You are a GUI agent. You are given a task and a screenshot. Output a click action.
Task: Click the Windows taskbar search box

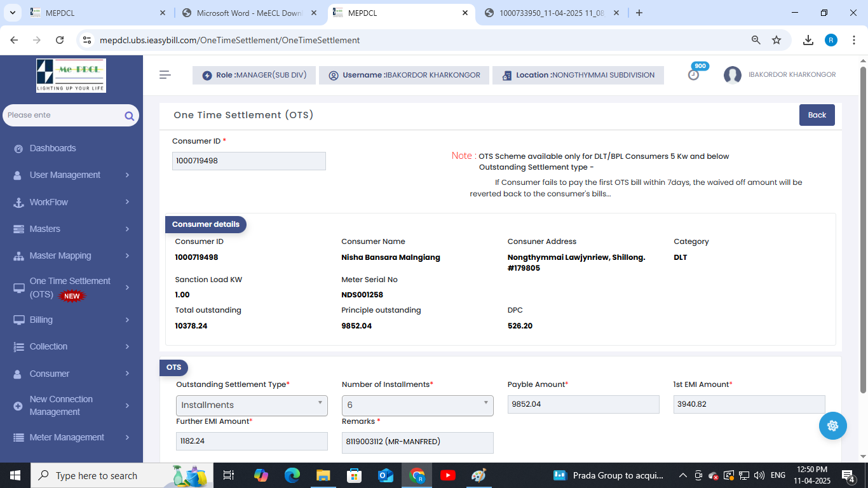click(121, 475)
